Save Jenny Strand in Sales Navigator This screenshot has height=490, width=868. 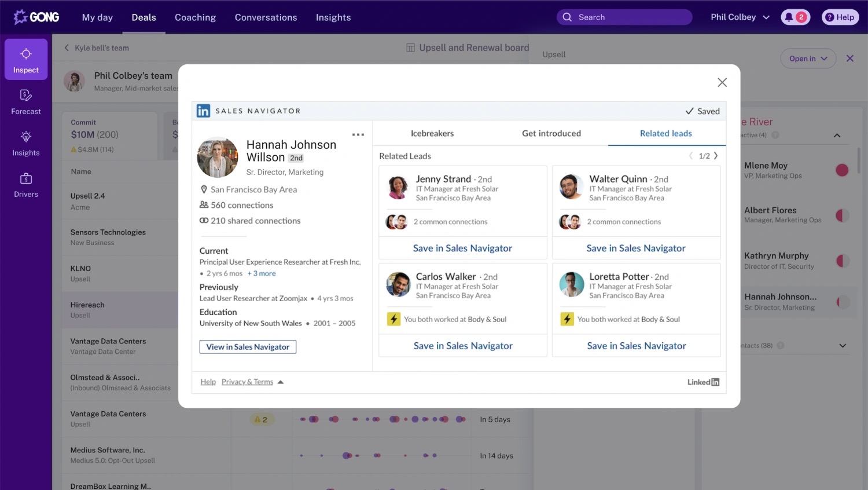pyautogui.click(x=462, y=248)
